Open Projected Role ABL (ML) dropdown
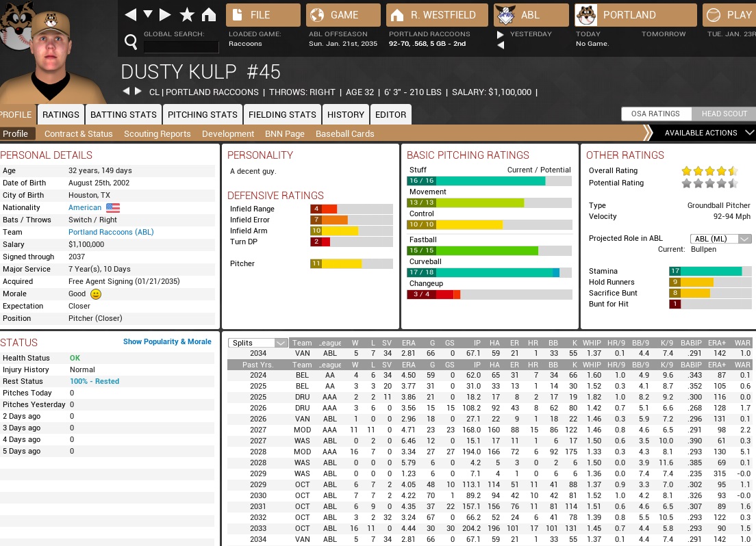This screenshot has height=546, width=756. pos(721,239)
